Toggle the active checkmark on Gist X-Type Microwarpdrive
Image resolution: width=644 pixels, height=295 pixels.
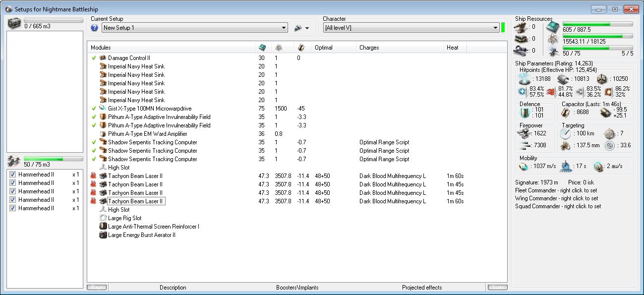(94, 109)
